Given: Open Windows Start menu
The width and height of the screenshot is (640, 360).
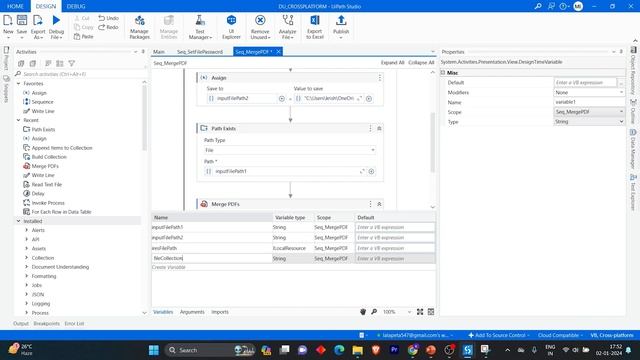Looking at the screenshot, I should click(x=154, y=350).
